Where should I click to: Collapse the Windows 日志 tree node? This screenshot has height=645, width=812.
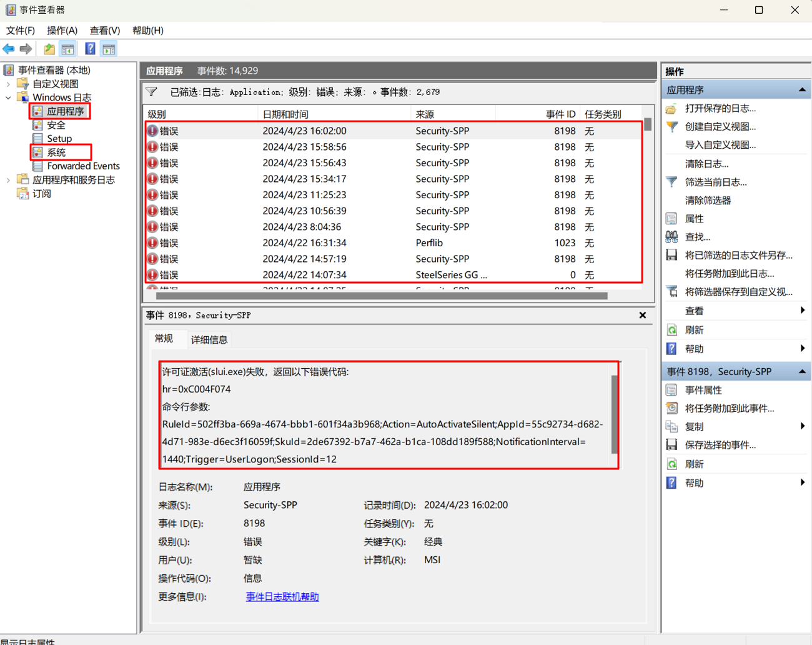(9, 97)
